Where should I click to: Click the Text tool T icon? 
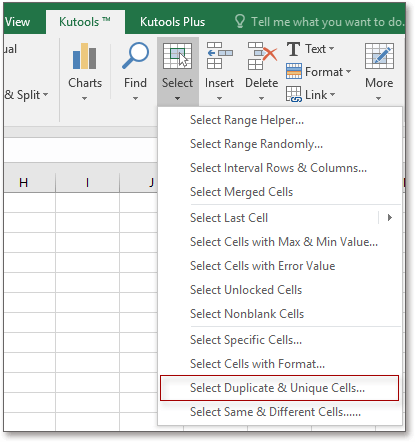coord(293,49)
